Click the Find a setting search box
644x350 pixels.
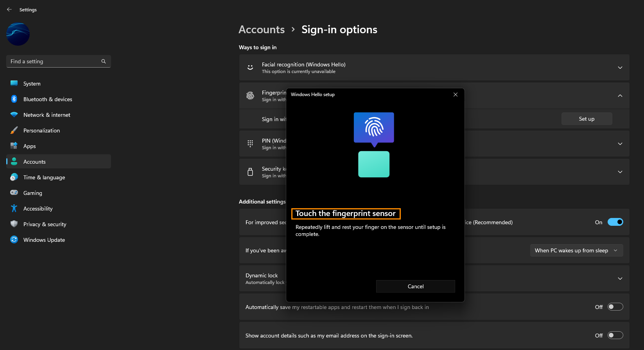[x=59, y=61]
